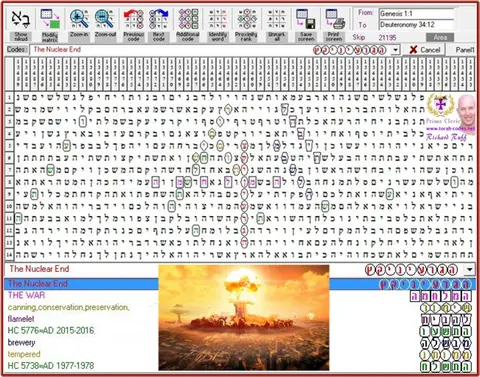The image size is (480, 377).
Task: Click matrix row header number 8
Action: [x=9, y=182]
